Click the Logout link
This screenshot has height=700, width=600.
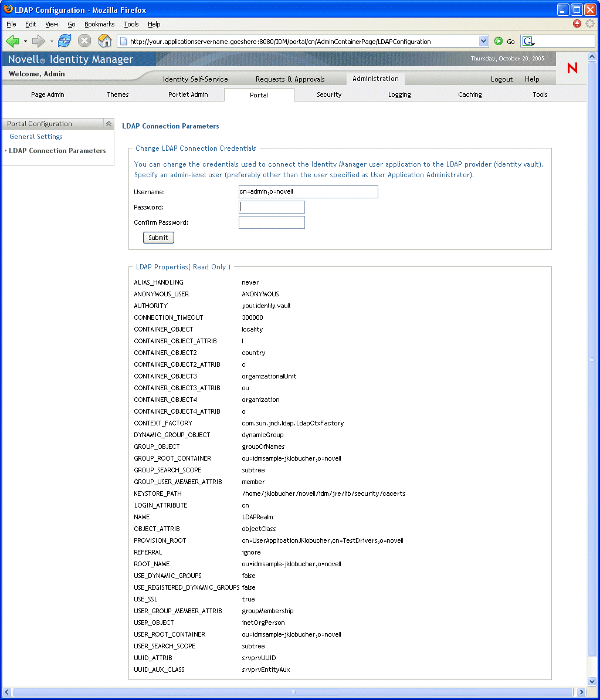pos(502,79)
